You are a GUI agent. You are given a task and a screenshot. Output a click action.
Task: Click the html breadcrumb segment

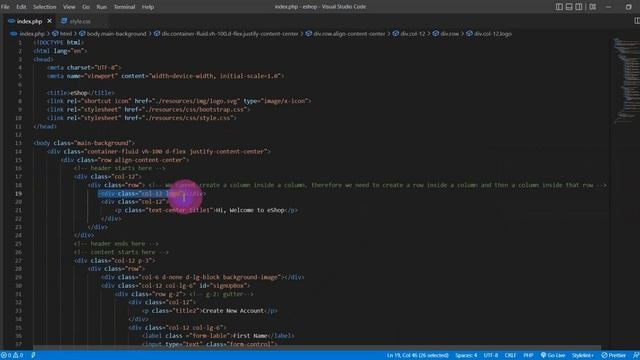pos(66,34)
